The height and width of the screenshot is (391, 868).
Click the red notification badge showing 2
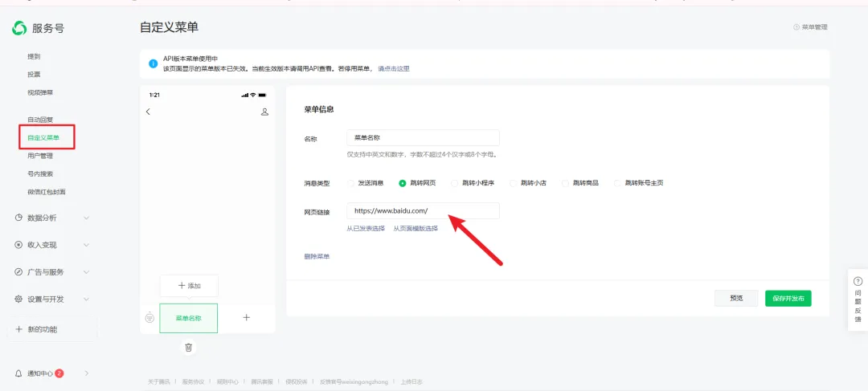pos(59,373)
